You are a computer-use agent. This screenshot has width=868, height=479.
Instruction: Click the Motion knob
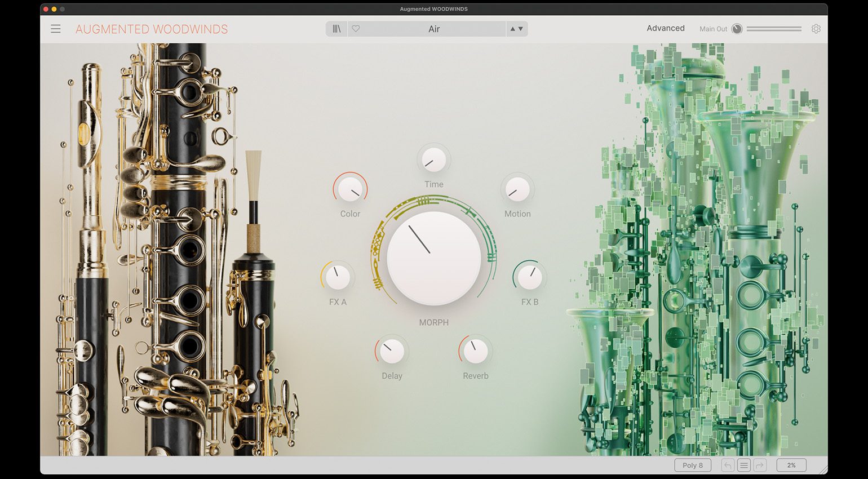pos(517,189)
